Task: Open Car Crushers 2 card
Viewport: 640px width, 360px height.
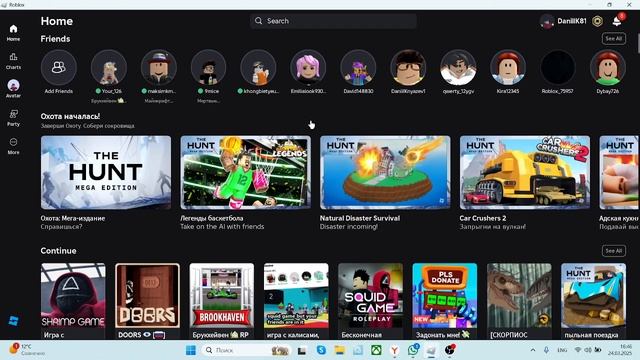Action: (525, 173)
